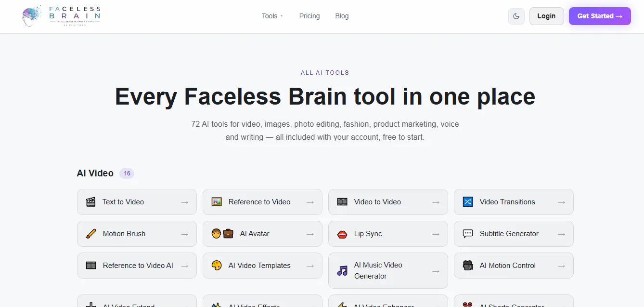The image size is (644, 307).
Task: Click the 16 tools count badge
Action: [127, 174]
